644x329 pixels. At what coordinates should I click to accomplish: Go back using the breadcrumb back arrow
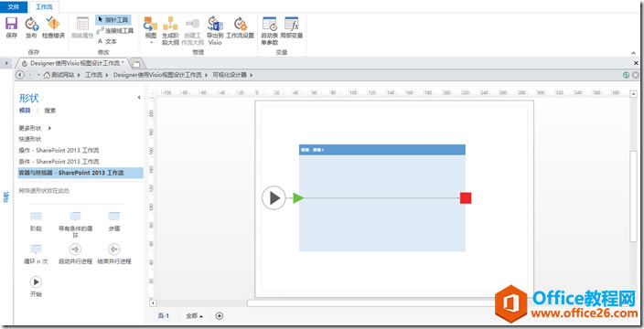pos(20,75)
